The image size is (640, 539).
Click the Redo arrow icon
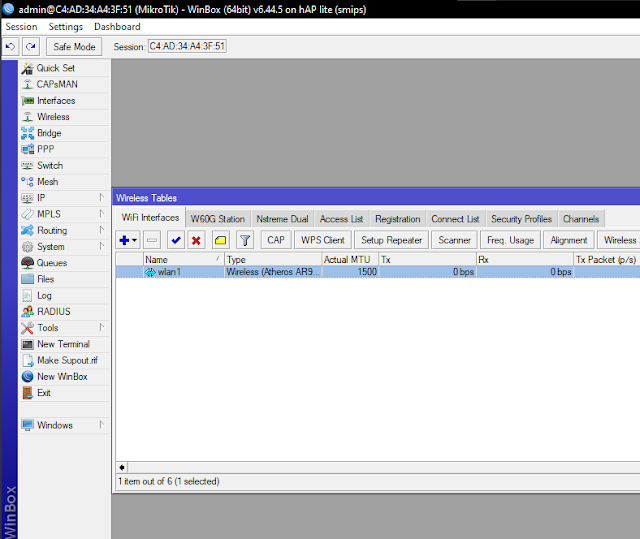(31, 47)
